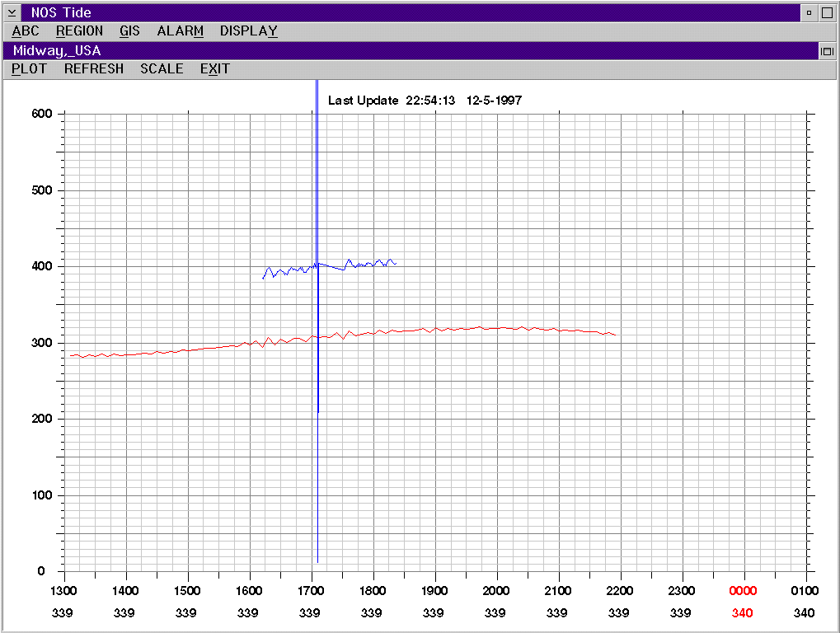The height and width of the screenshot is (633, 840).
Task: Open the REGION menu
Action: tap(79, 31)
